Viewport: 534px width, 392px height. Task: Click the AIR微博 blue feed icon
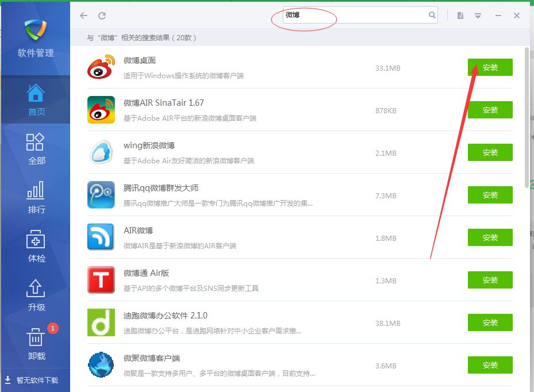[x=101, y=237]
